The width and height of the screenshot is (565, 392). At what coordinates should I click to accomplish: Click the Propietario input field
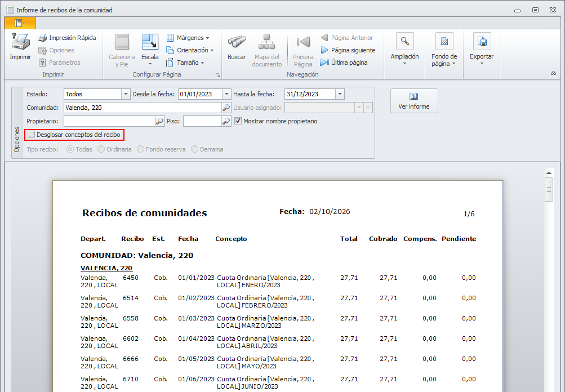(x=109, y=121)
